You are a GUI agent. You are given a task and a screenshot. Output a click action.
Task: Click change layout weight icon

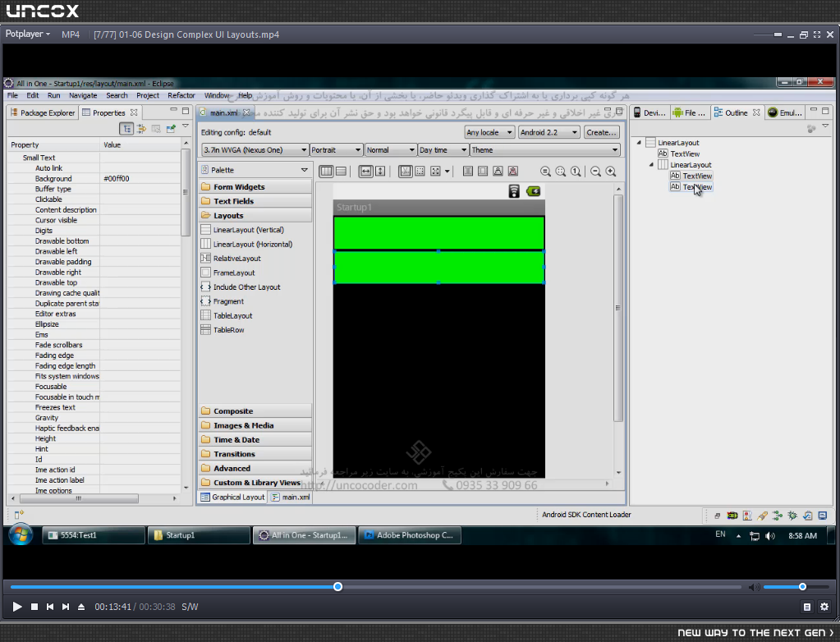point(498,172)
